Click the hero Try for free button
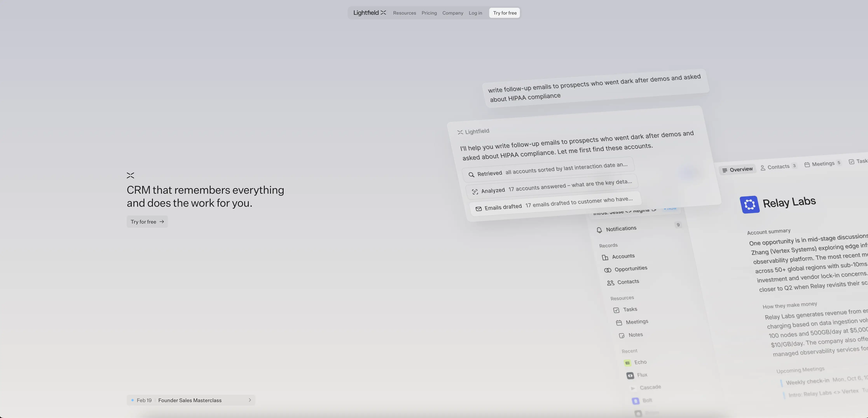This screenshot has width=868, height=418. point(147,222)
